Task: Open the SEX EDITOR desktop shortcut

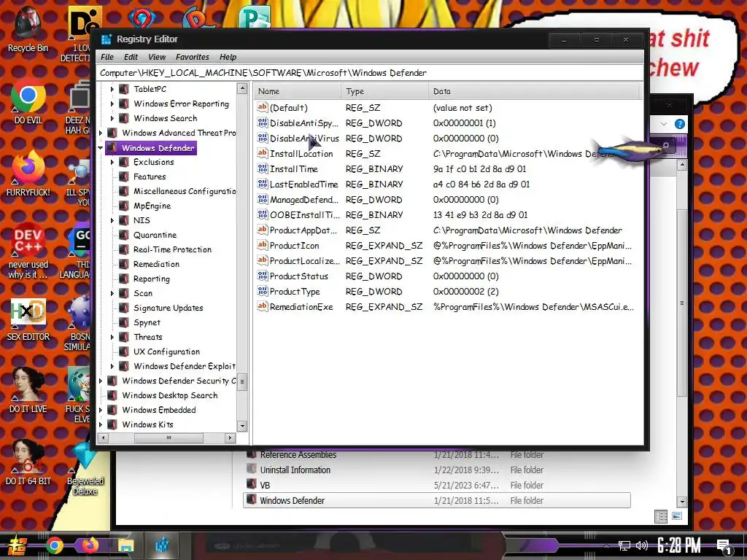Action: (28, 319)
